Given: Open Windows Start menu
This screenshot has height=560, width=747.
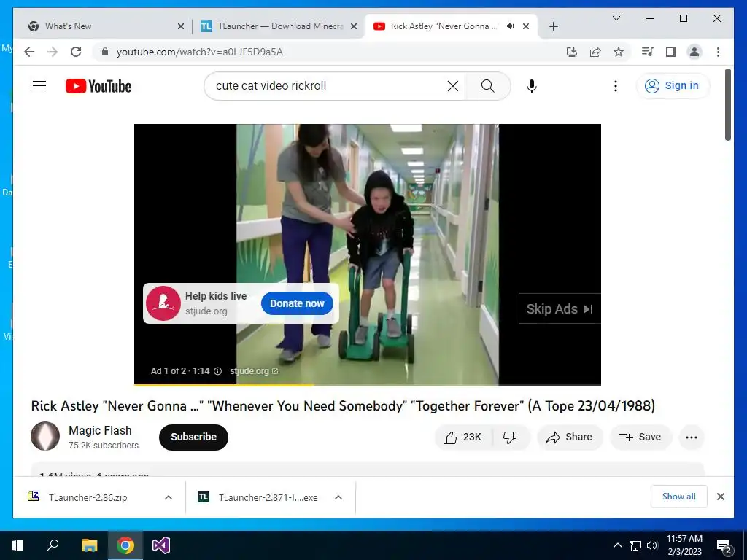Looking at the screenshot, I should tap(18, 545).
